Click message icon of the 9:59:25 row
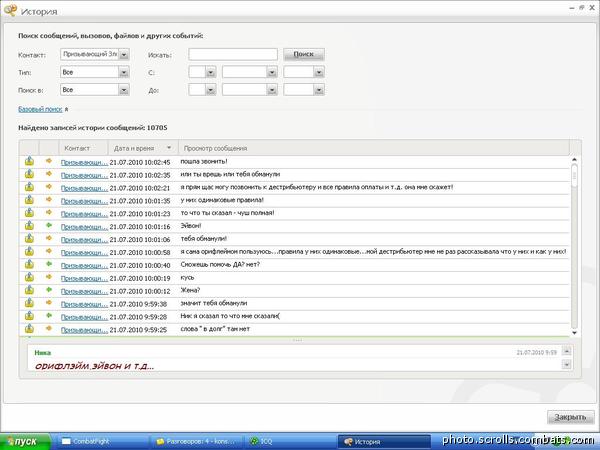The width and height of the screenshot is (600, 450). 30,329
